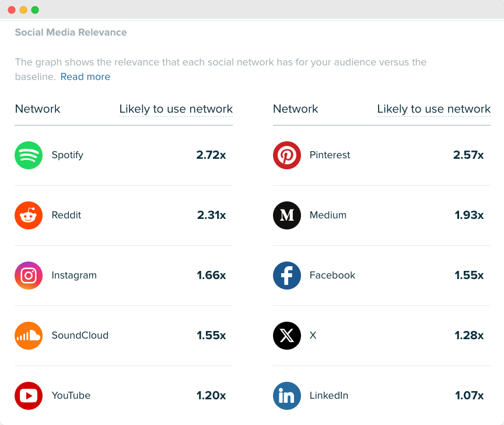Close the window with the red button
Viewport: 504px width, 425px height.
click(x=12, y=10)
